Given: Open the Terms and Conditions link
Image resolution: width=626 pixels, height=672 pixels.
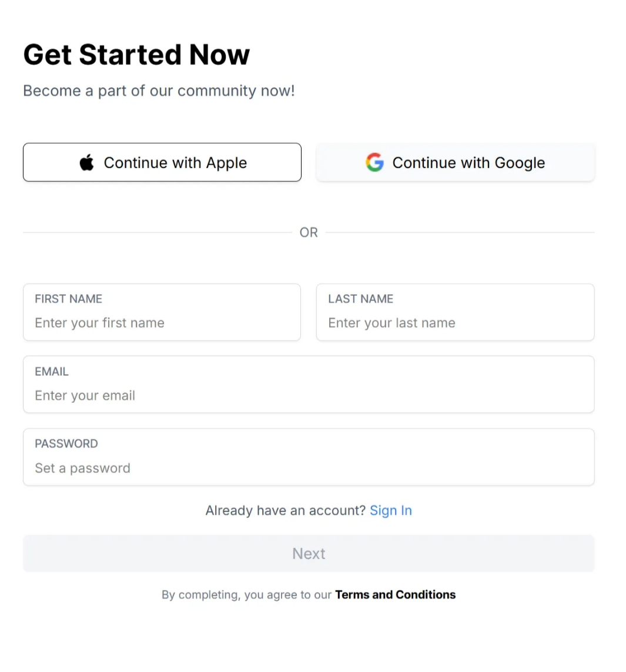Looking at the screenshot, I should pos(395,594).
